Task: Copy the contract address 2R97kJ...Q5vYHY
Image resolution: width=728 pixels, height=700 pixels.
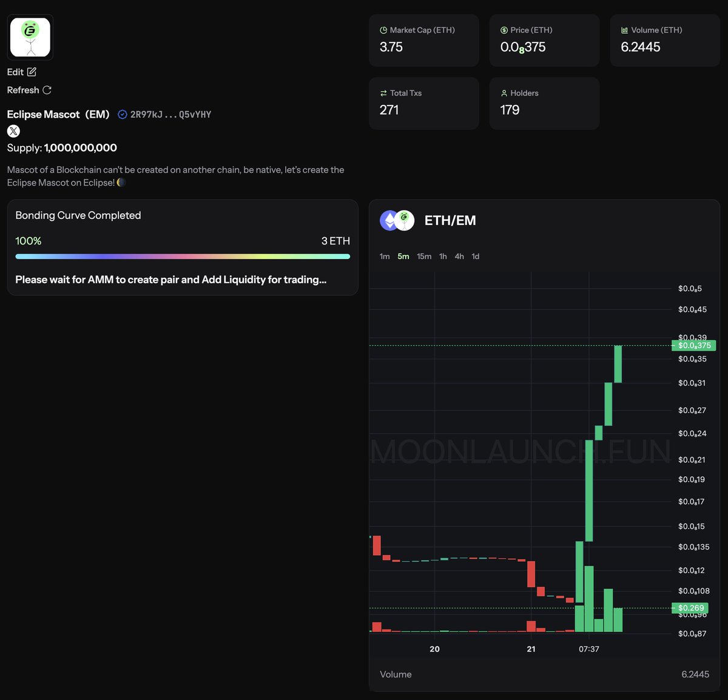Action: (x=170, y=115)
